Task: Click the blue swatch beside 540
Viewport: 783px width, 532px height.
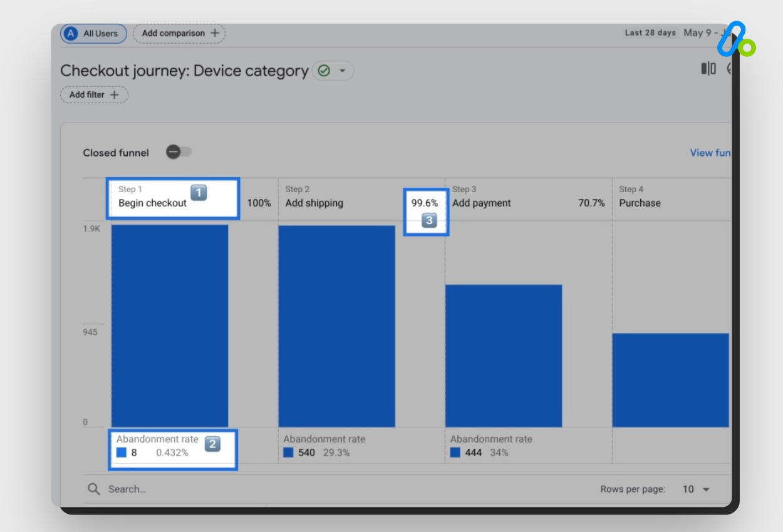Action: (288, 452)
